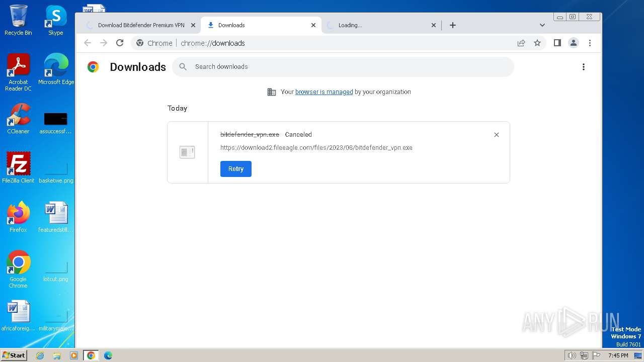Retry the bitdefender_vpn.exe download
Image resolution: width=644 pixels, height=362 pixels.
click(x=236, y=169)
